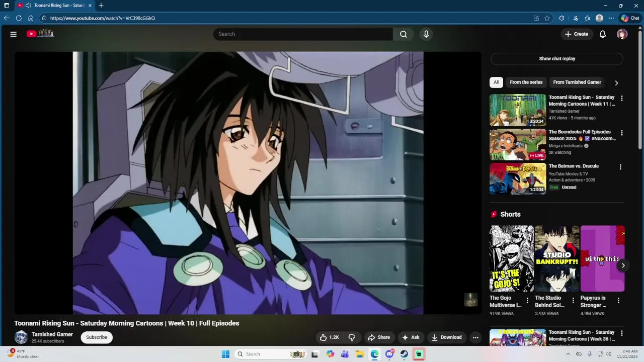Click the Create button
The width and height of the screenshot is (644, 362).
click(576, 34)
